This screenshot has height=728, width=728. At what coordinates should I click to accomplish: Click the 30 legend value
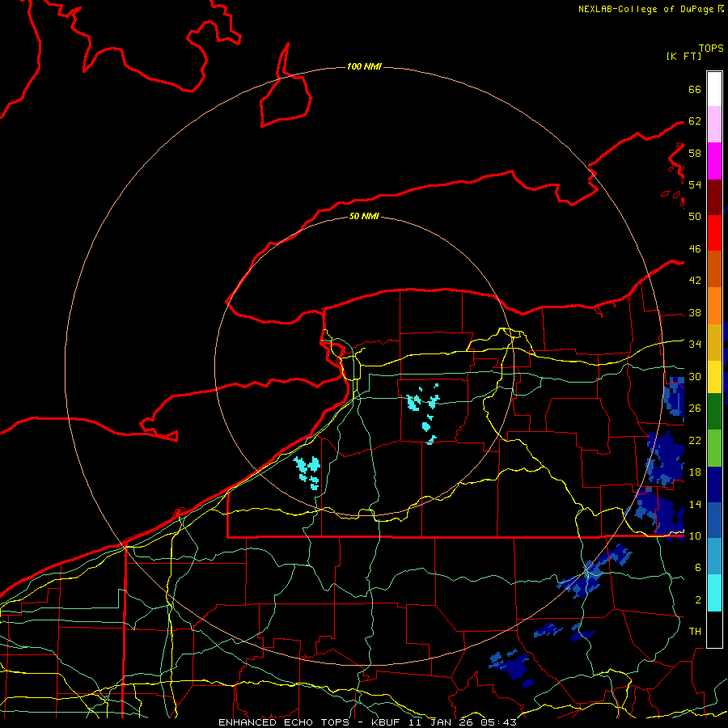(x=695, y=376)
